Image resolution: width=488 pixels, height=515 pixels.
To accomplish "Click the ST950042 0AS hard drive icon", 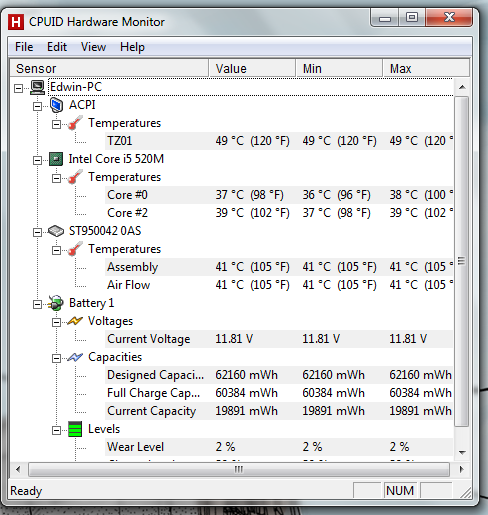I will [x=56, y=231].
